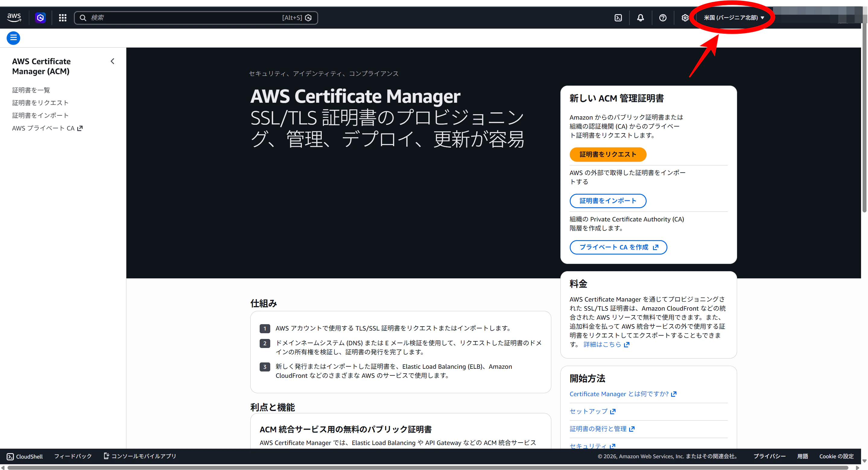Open the Amazon Q icon in header
The width and height of the screenshot is (868, 470).
(40, 17)
